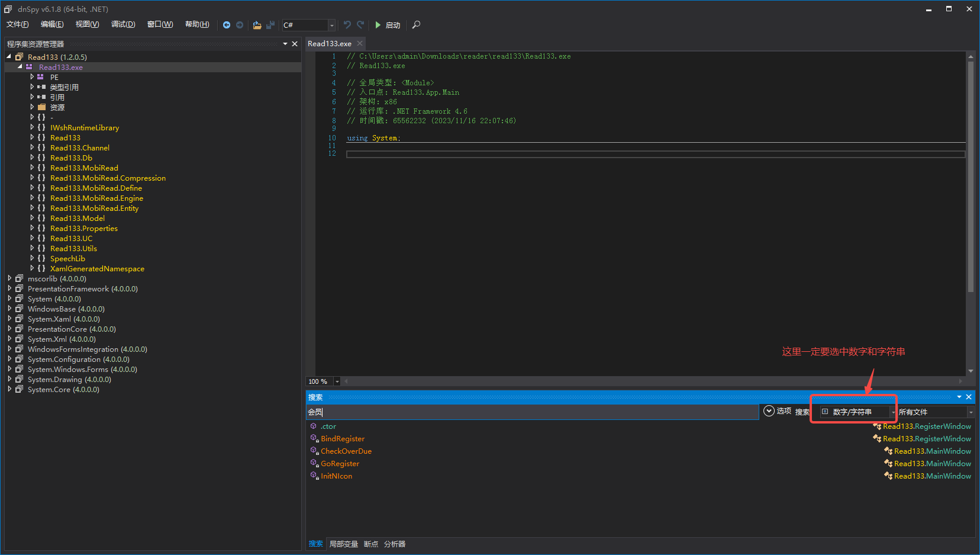
Task: Open the 视图(V) menu
Action: coord(87,24)
